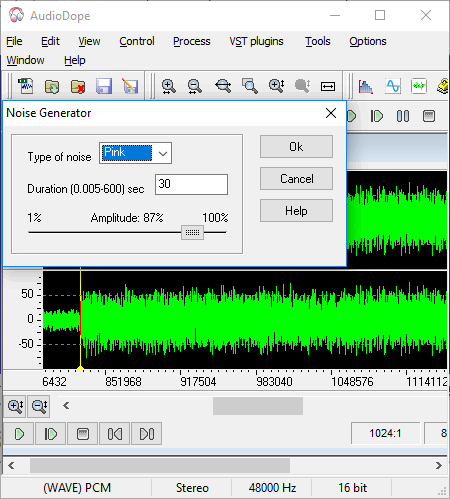The image size is (450, 499).
Task: Click the bottom Stop playback button
Action: coord(82,434)
